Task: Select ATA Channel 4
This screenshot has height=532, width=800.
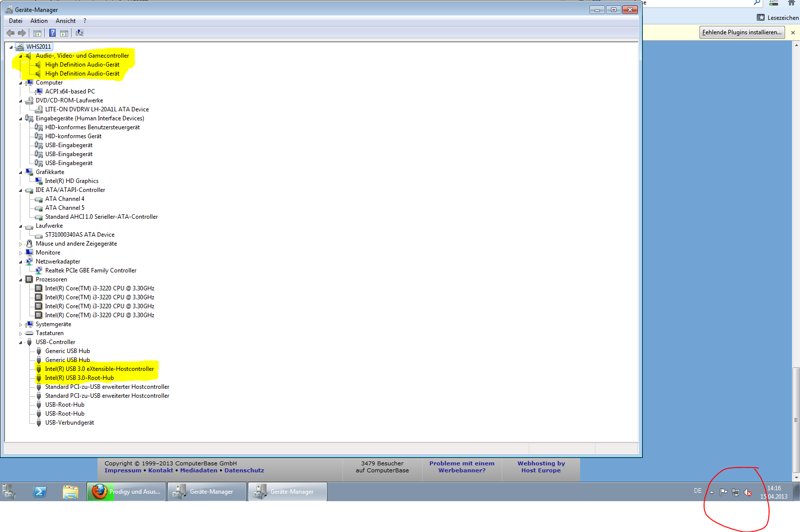Action: click(65, 199)
